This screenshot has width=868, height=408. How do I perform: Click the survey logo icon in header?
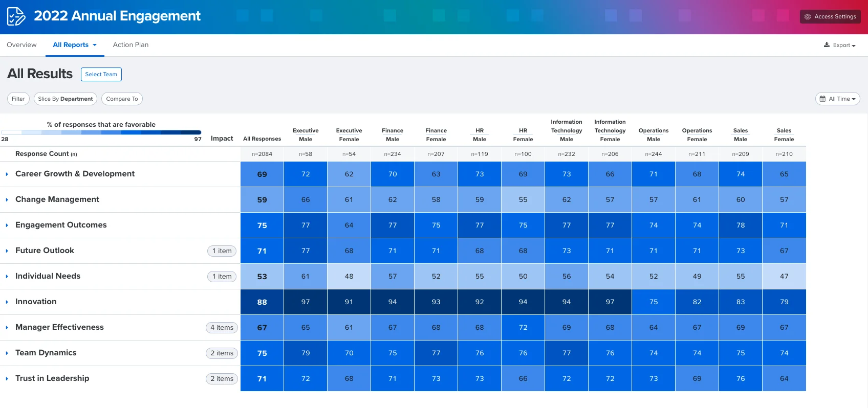pyautogui.click(x=16, y=16)
